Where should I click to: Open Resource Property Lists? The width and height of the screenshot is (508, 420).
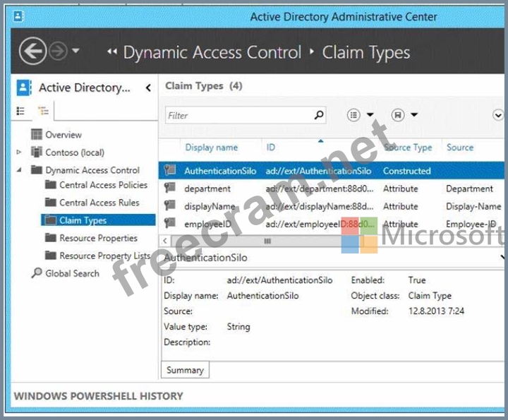pos(105,256)
